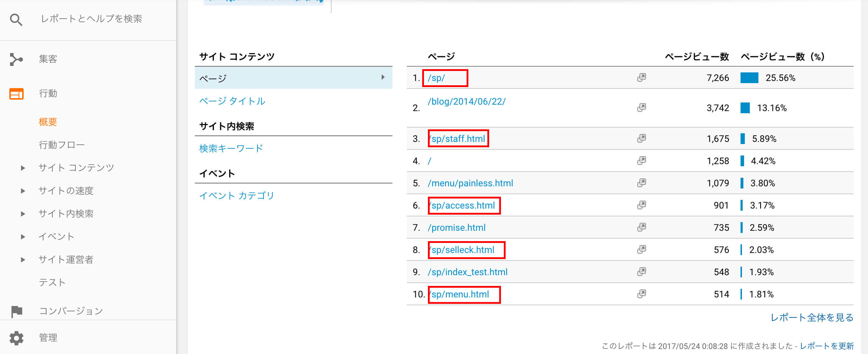Switch to ページ タイトル view
The height and width of the screenshot is (354, 868).
click(232, 101)
